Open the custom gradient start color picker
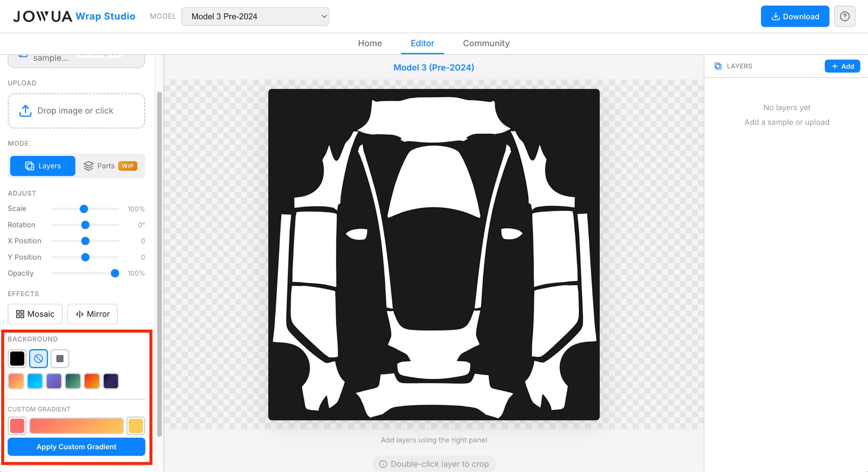868x472 pixels. (x=17, y=426)
